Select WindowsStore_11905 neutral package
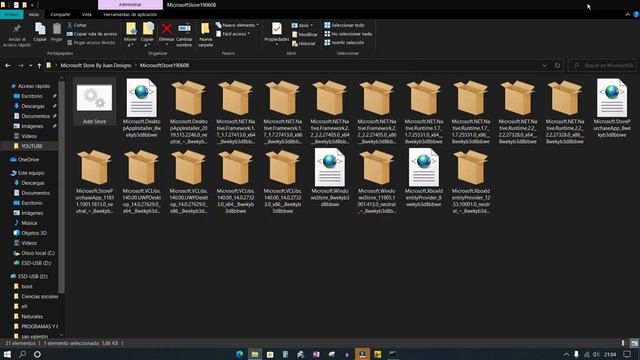640x360 pixels. coord(377,181)
